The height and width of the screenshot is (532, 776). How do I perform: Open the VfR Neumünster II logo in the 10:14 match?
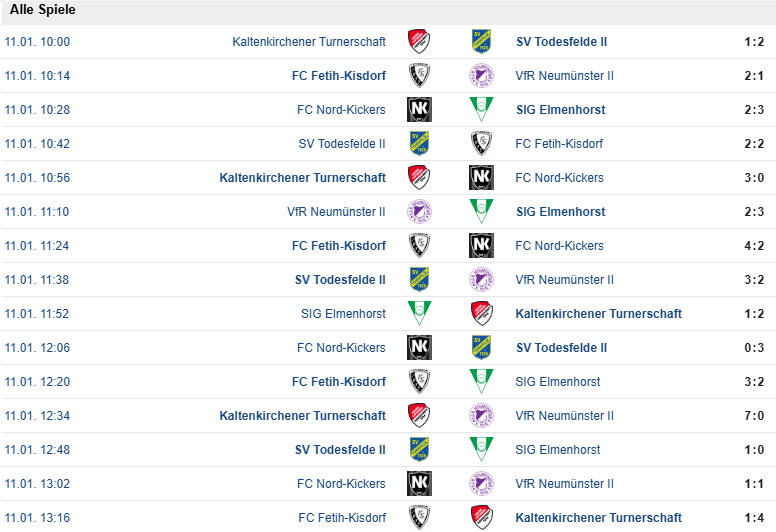click(481, 76)
